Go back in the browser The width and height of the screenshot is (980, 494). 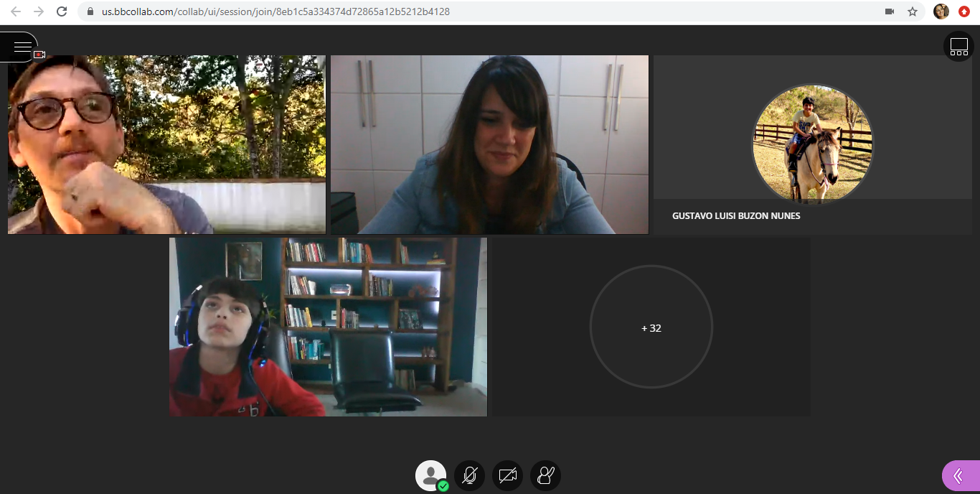point(16,11)
